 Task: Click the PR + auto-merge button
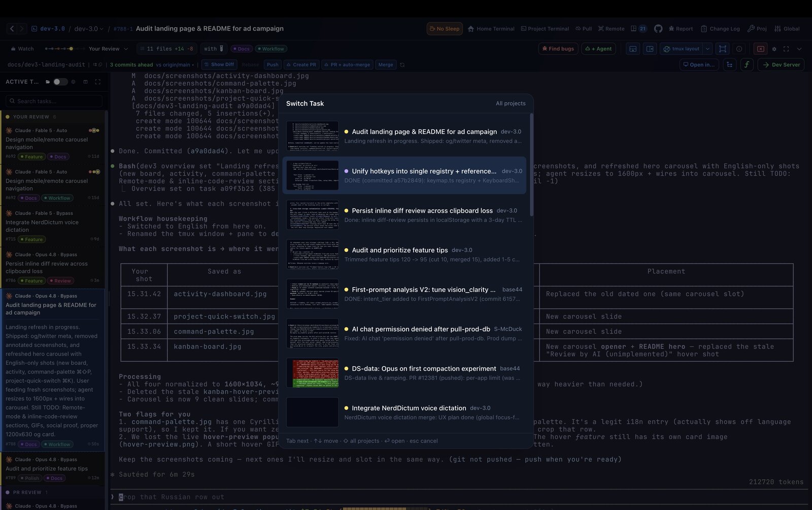click(x=347, y=64)
